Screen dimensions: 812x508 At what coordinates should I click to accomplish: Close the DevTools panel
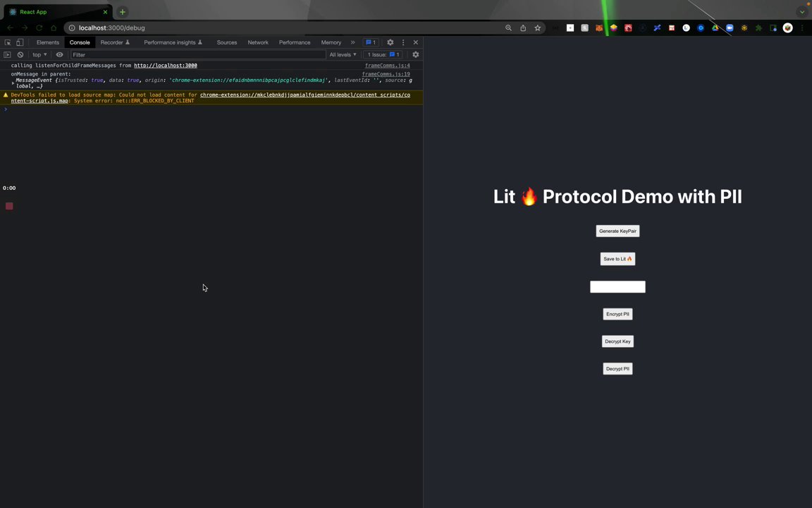[415, 42]
